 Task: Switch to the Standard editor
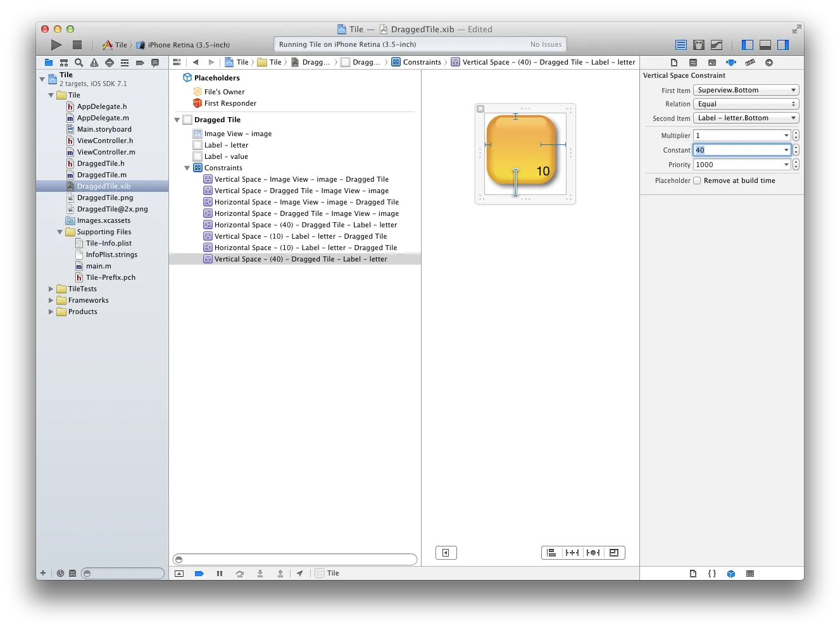point(681,45)
